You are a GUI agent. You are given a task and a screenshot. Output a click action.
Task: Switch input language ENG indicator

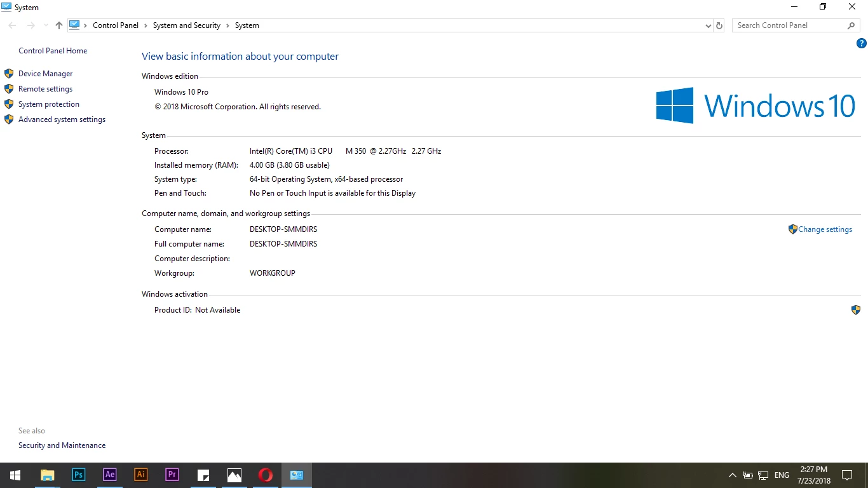(x=782, y=475)
